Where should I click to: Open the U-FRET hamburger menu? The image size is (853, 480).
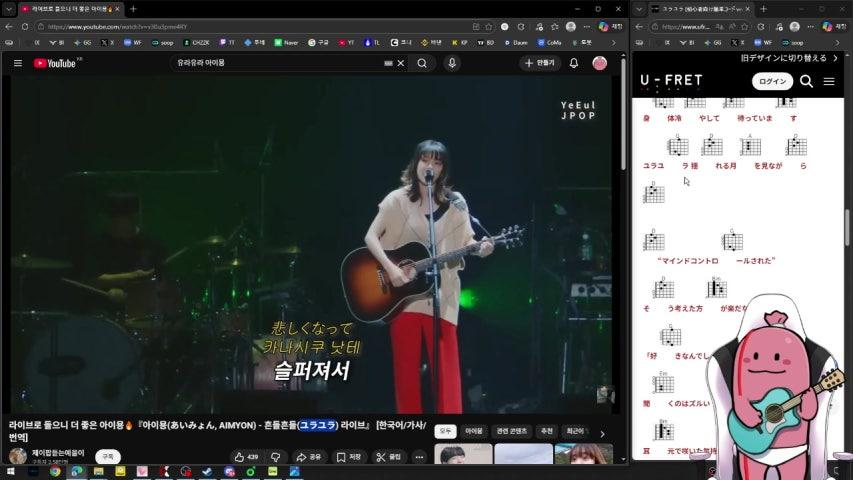click(829, 81)
